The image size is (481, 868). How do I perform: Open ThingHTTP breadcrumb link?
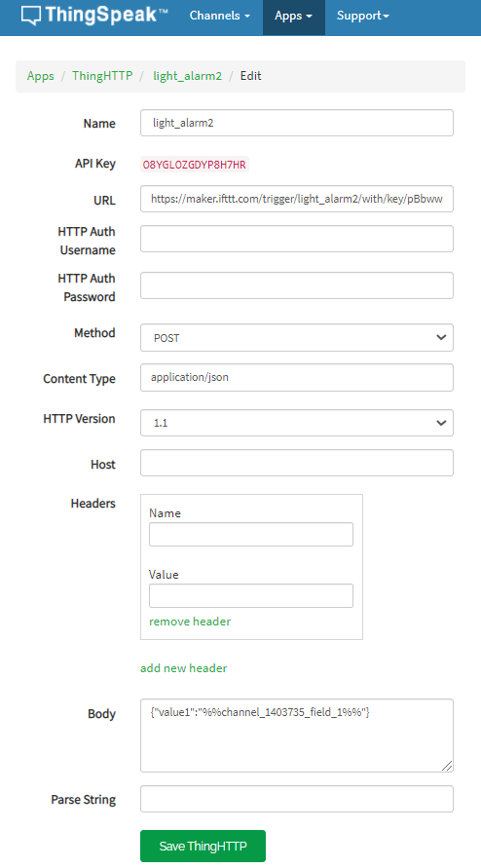102,76
